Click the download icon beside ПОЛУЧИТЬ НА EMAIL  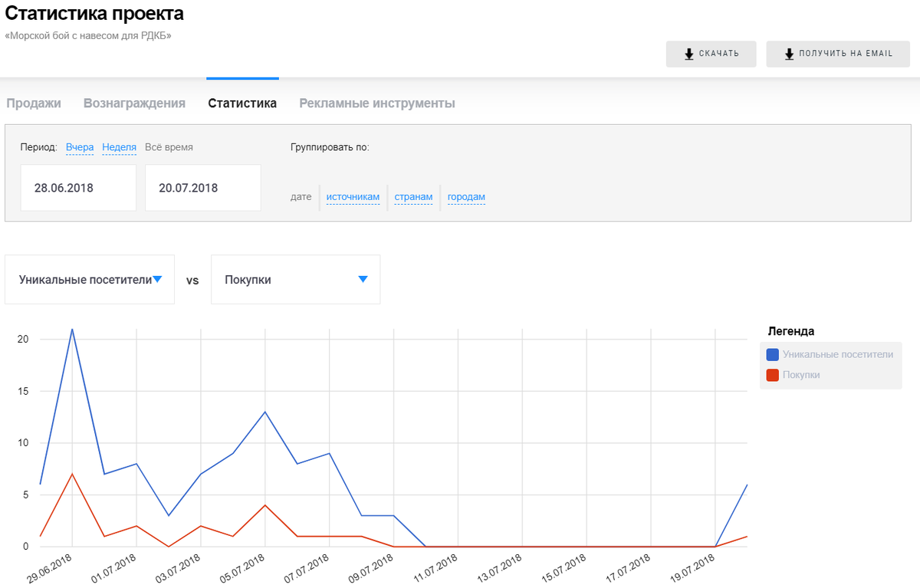[x=789, y=54]
